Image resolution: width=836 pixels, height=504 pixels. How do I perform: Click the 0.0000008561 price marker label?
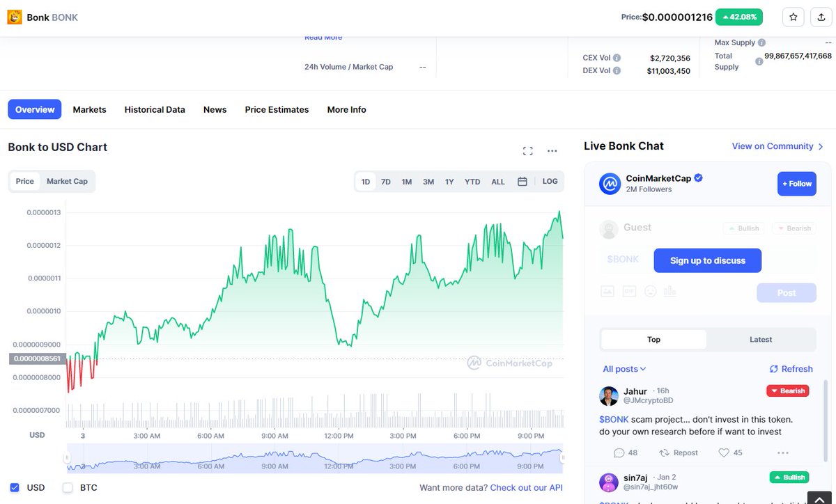38,359
